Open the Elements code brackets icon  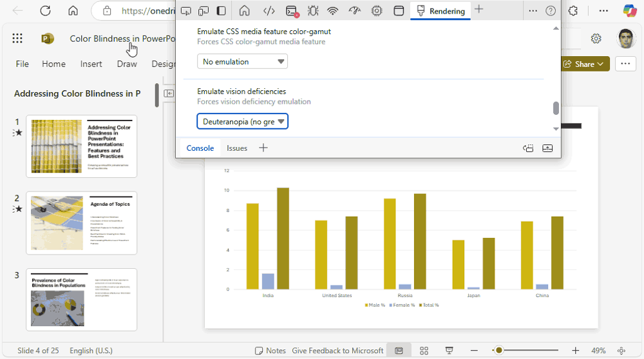click(270, 11)
